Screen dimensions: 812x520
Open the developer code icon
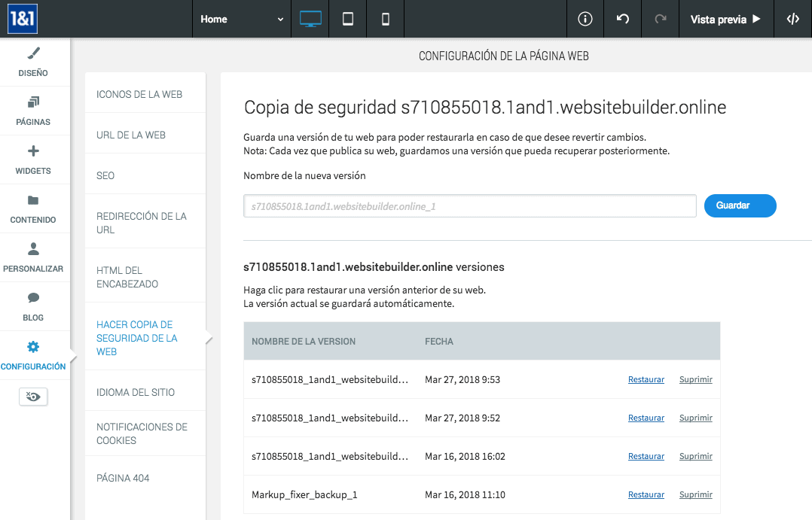click(793, 19)
